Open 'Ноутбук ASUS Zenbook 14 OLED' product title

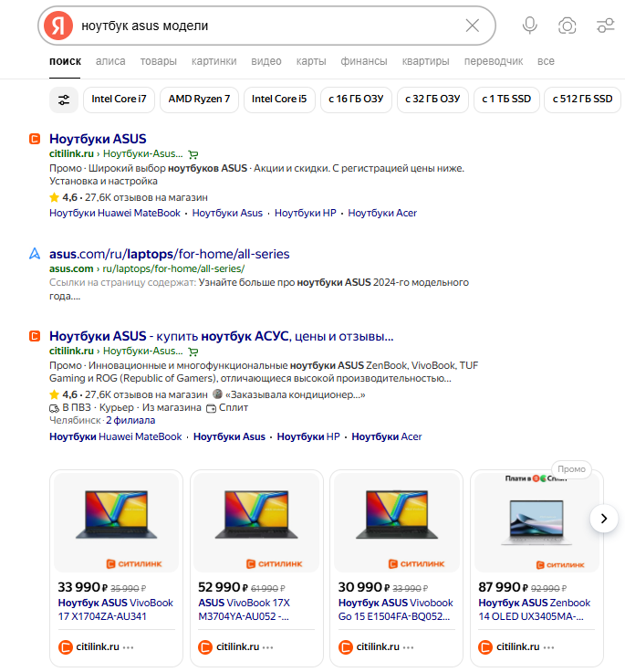[x=534, y=609]
